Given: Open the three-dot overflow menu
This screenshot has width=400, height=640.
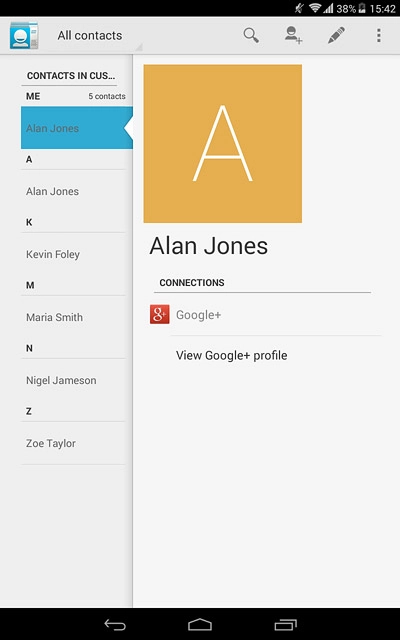Looking at the screenshot, I should (379, 36).
